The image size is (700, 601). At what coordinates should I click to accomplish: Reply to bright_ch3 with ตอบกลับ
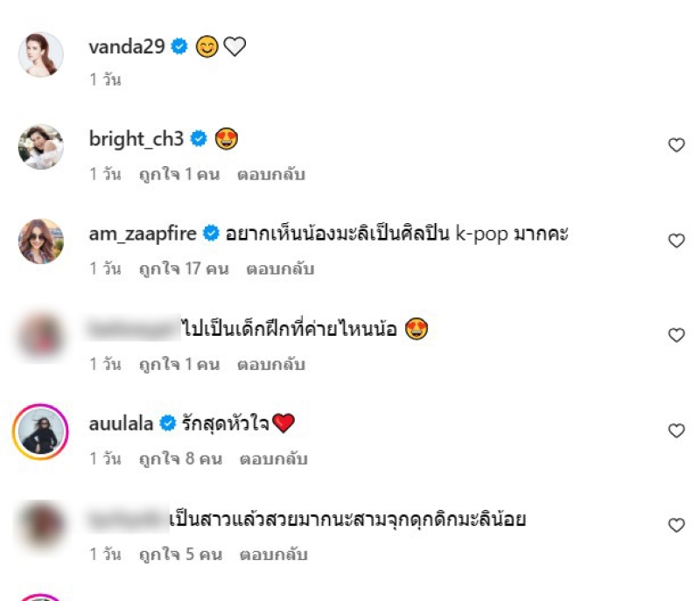271,174
